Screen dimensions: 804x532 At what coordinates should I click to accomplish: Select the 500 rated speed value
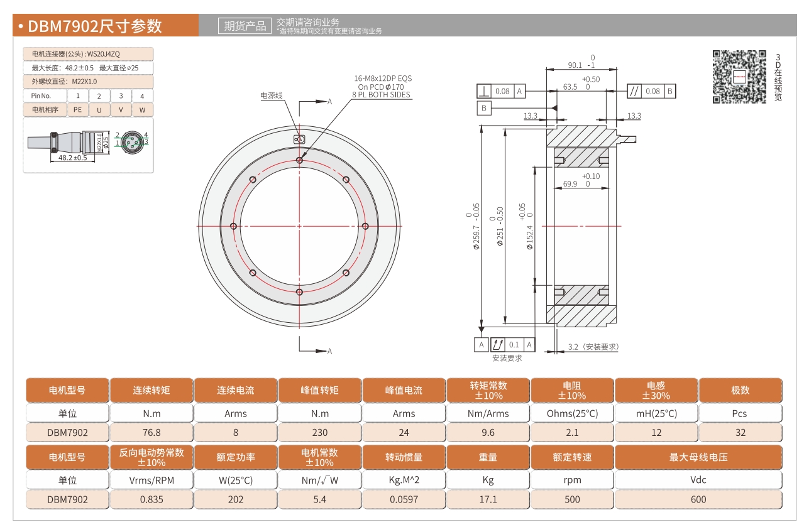click(x=573, y=499)
